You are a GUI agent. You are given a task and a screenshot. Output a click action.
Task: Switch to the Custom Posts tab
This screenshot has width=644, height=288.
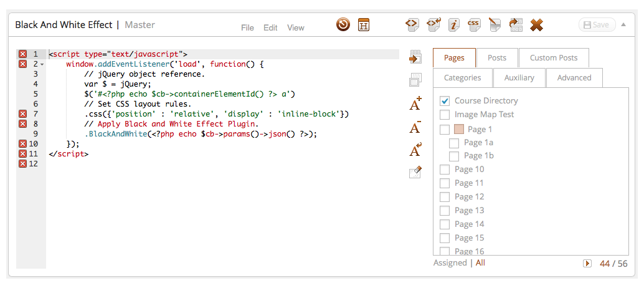554,57
